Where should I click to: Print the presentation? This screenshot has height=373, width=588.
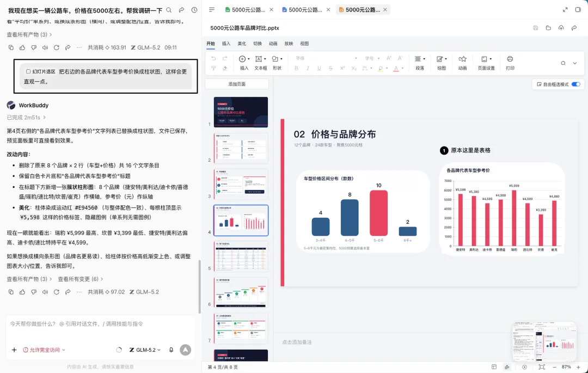click(x=510, y=63)
